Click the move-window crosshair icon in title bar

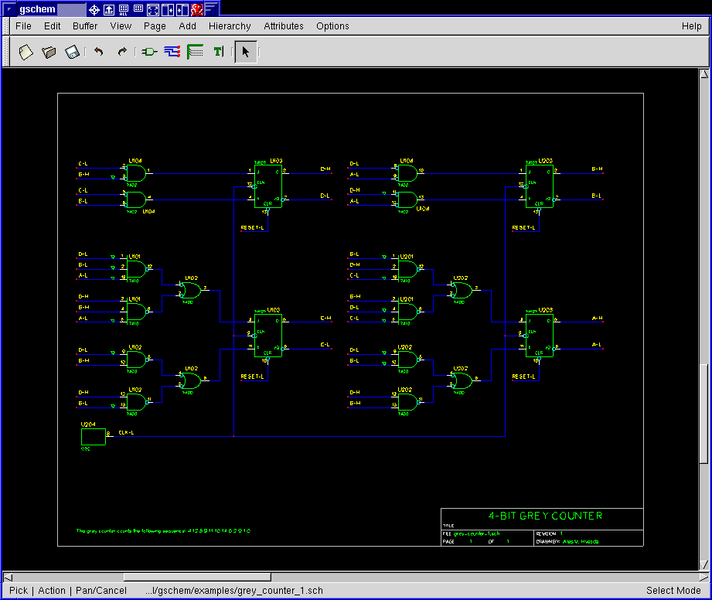(x=94, y=9)
